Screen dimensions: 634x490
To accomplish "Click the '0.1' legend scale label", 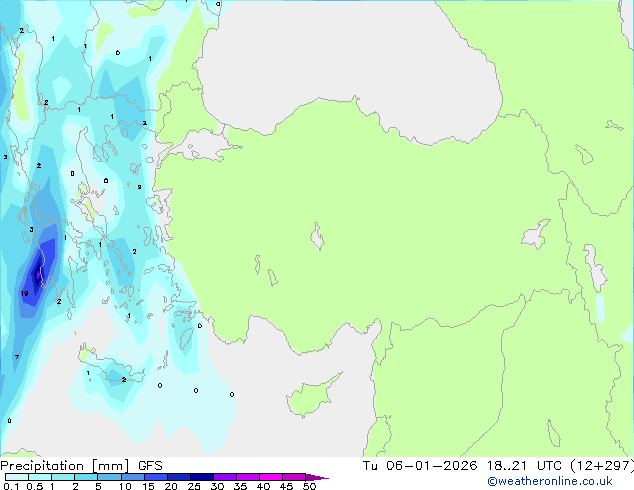I will (x=11, y=486).
